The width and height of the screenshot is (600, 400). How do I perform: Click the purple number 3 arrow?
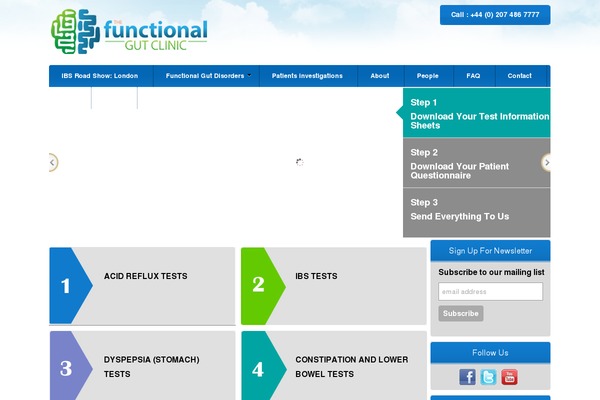click(71, 366)
